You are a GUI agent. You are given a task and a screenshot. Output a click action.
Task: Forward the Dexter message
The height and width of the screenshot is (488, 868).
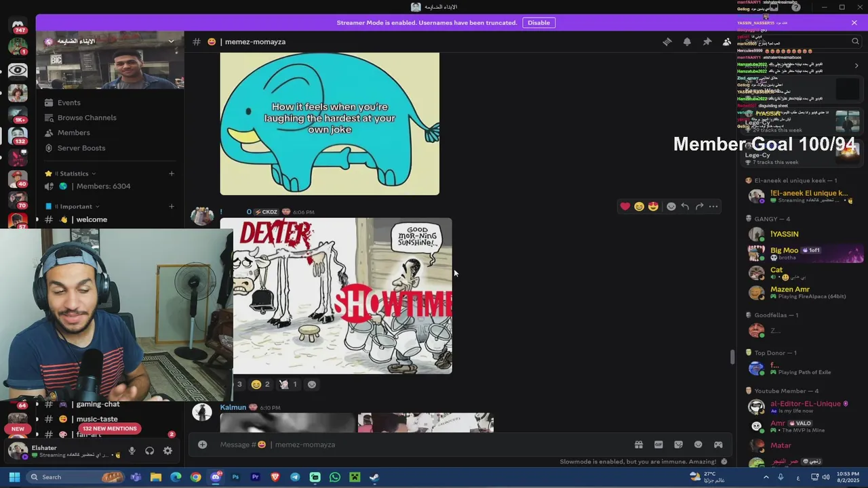coord(699,207)
